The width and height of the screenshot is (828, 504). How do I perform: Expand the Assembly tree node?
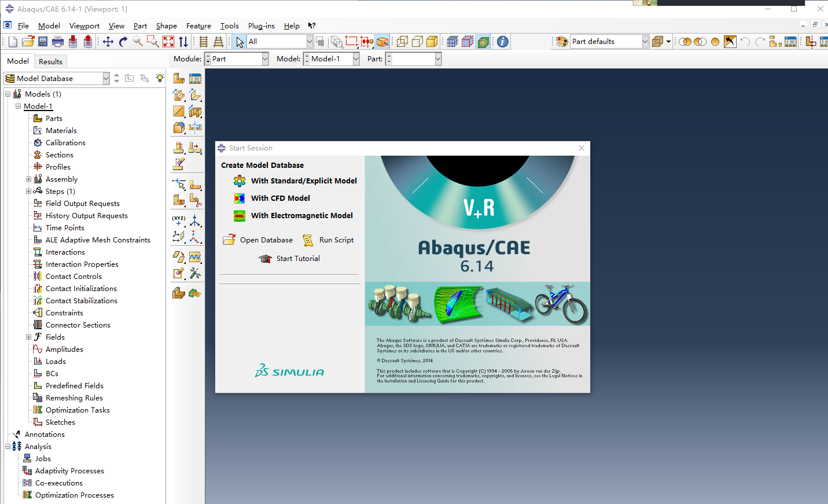(28, 179)
